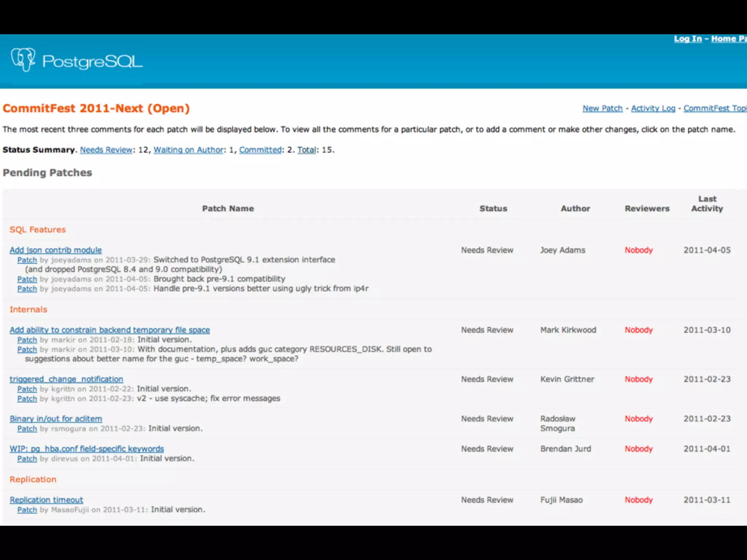This screenshot has width=747, height=560.
Task: Click the Replication section heading
Action: (x=33, y=479)
